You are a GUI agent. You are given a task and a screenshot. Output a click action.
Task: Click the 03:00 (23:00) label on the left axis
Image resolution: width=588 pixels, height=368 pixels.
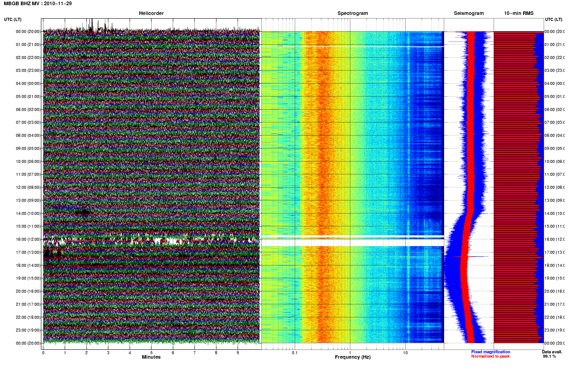click(28, 70)
